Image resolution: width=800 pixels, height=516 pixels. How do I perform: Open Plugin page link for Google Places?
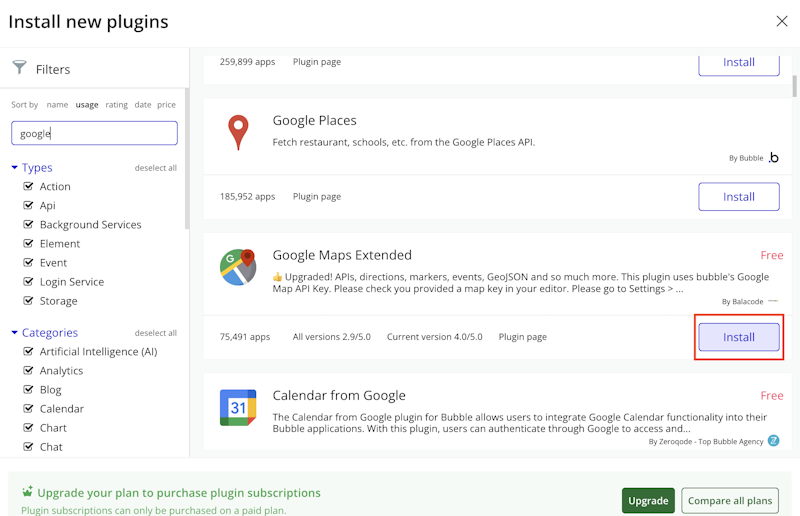317,197
